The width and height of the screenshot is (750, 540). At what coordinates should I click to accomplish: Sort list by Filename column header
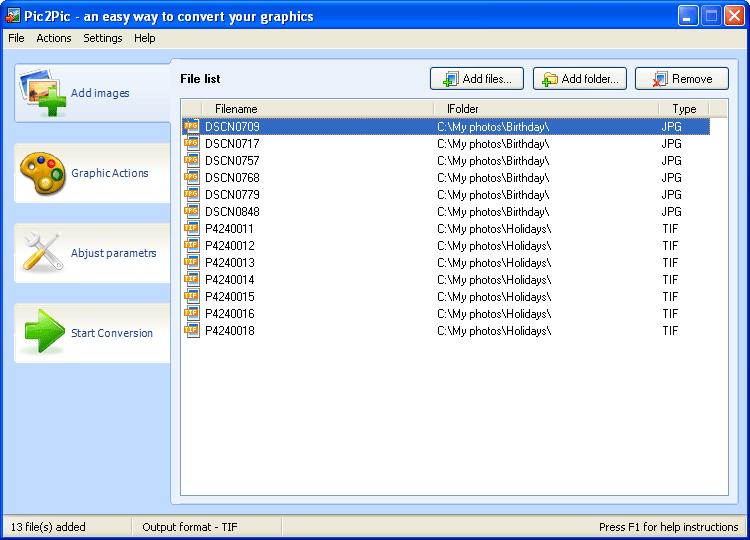[236, 109]
